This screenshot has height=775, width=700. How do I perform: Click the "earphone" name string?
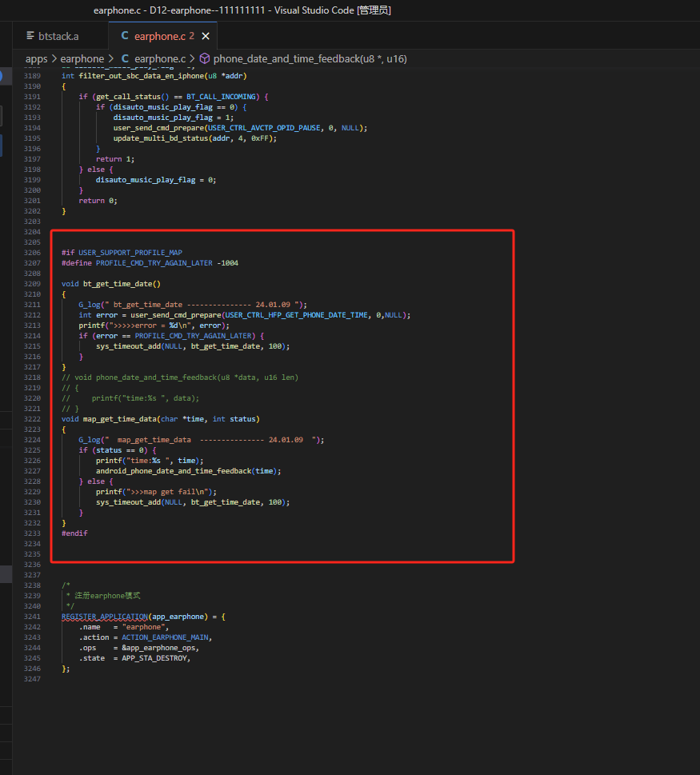point(143,627)
